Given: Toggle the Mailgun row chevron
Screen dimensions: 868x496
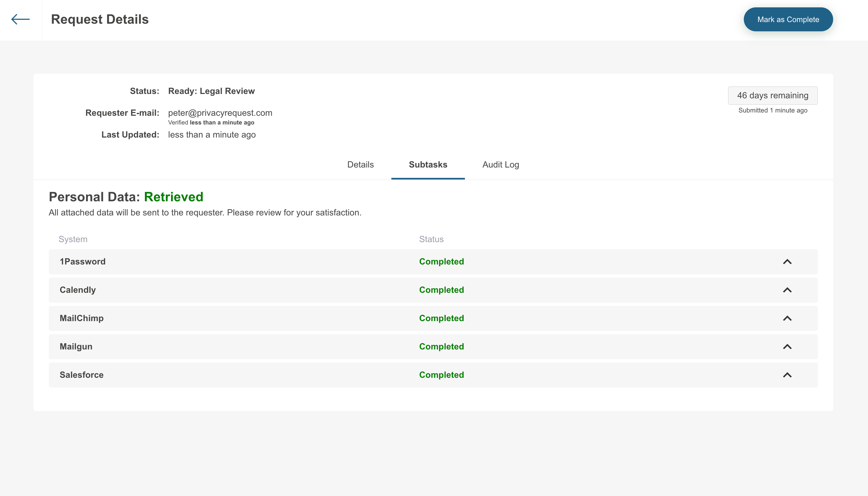Looking at the screenshot, I should [787, 346].
